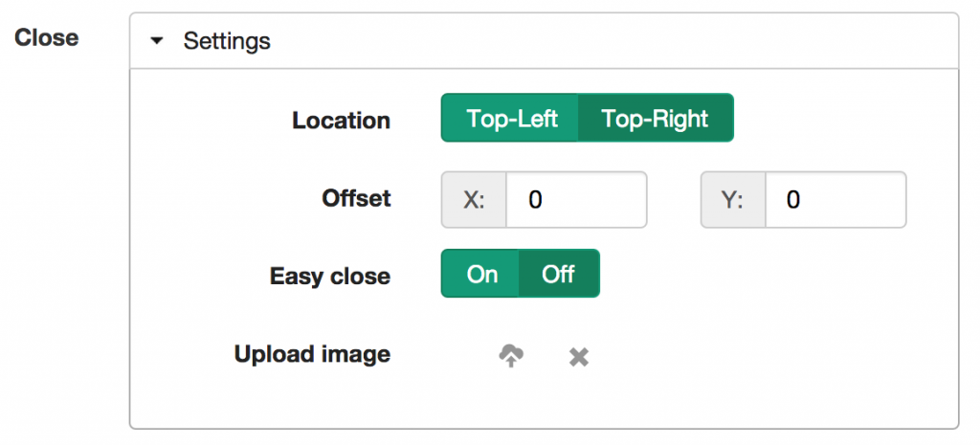
Task: Select Top-Right close button location
Action: [x=656, y=118]
